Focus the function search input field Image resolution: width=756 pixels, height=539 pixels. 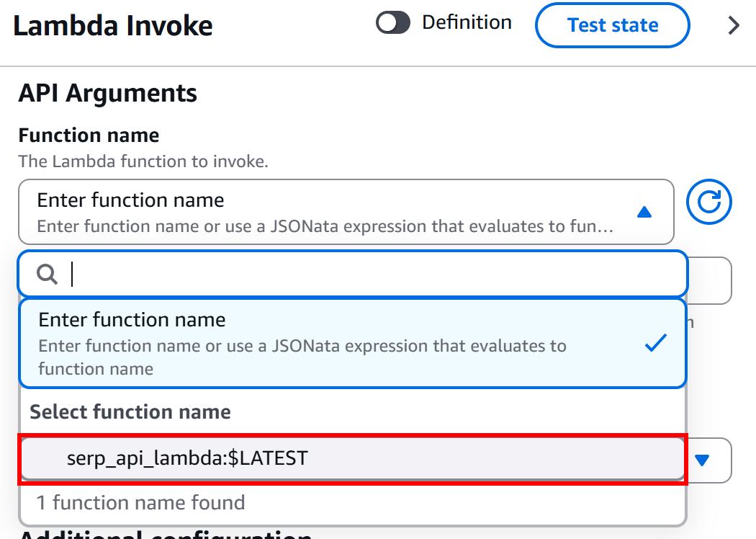374,275
